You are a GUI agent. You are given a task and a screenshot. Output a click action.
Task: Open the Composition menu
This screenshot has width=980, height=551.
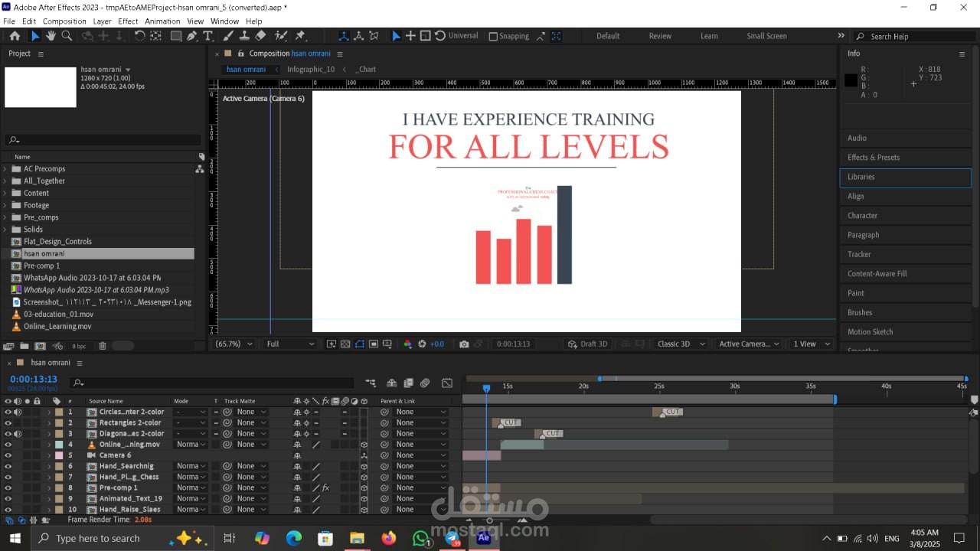pos(64,21)
